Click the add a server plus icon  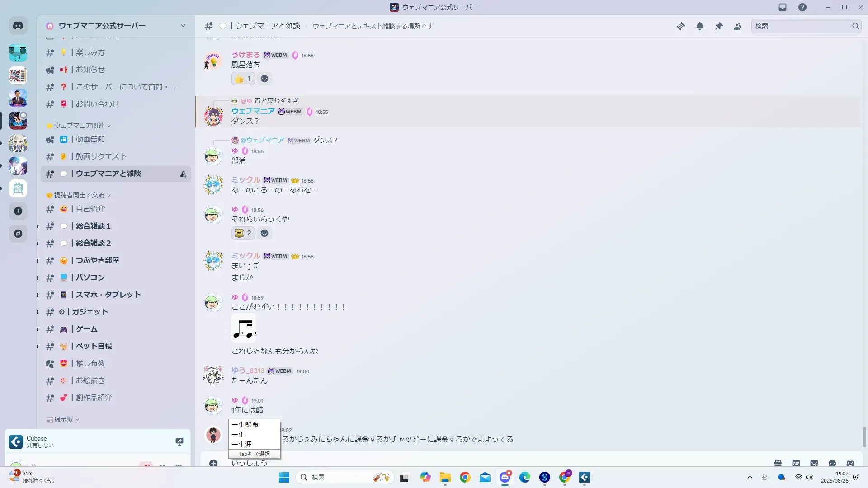pos(18,211)
